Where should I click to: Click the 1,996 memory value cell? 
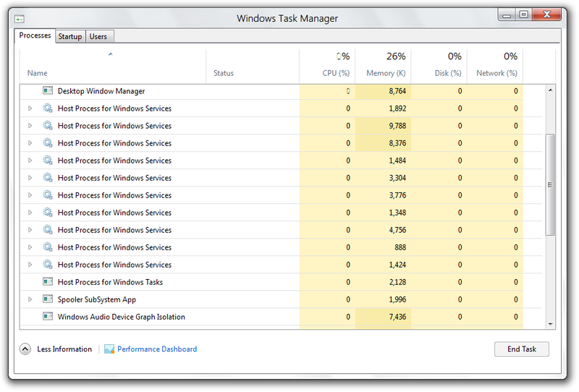click(383, 299)
